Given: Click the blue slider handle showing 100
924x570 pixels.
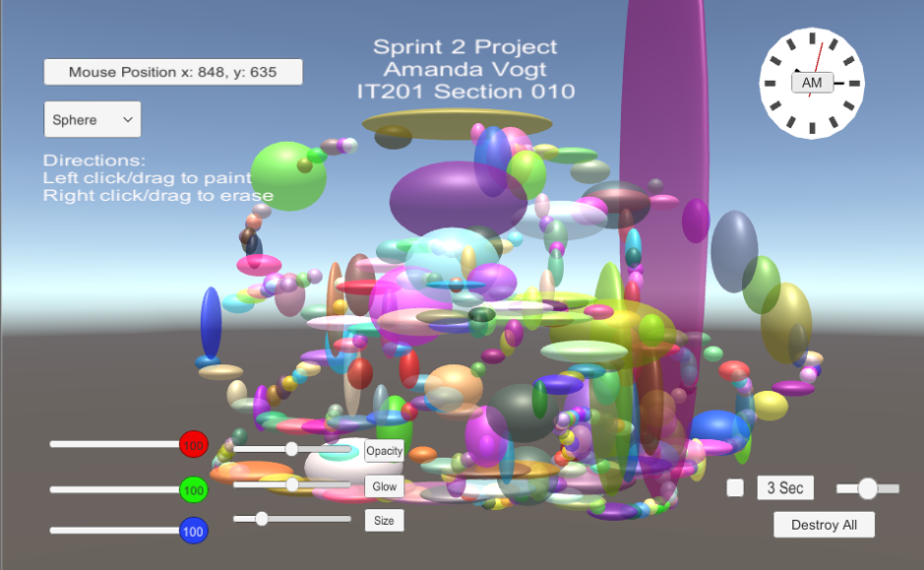Looking at the screenshot, I should (193, 531).
